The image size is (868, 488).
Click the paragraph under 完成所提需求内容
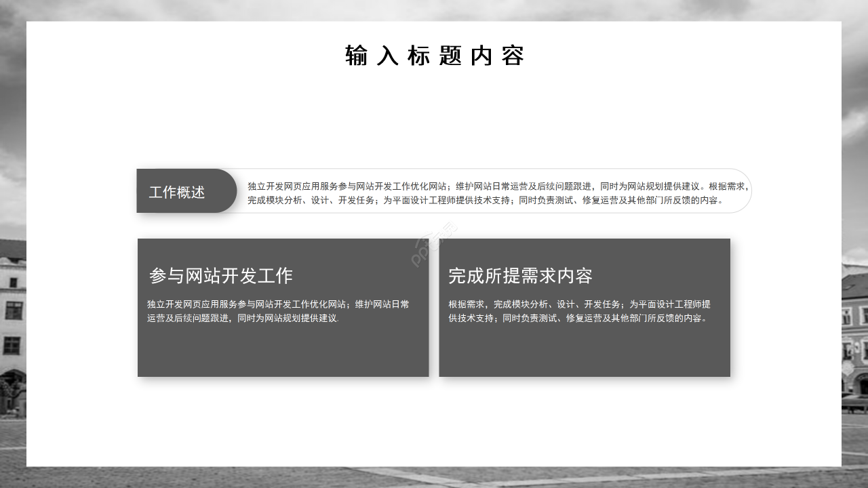tap(580, 311)
